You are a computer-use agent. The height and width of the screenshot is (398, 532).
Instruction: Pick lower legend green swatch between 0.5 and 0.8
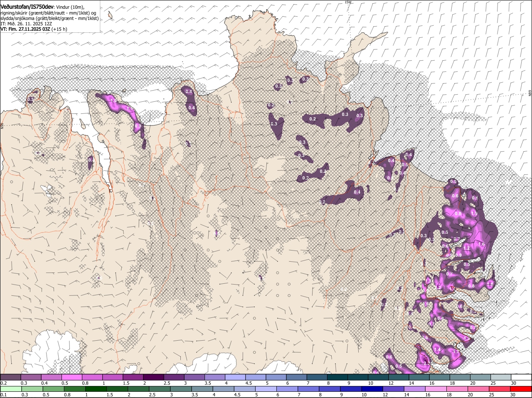tap(54, 389)
